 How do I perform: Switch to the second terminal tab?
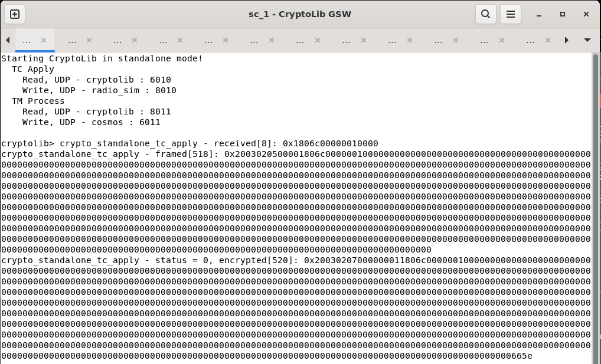[x=72, y=40]
